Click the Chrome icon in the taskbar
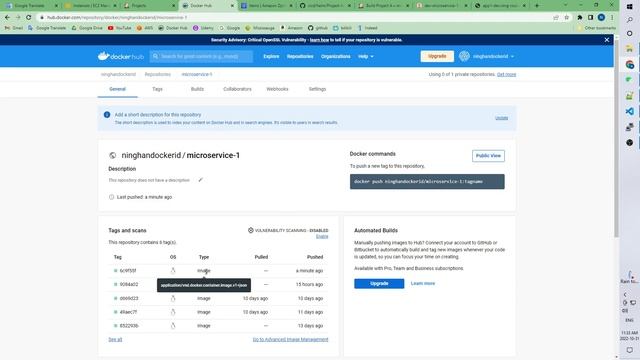The width and height of the screenshot is (640, 360). point(629,64)
